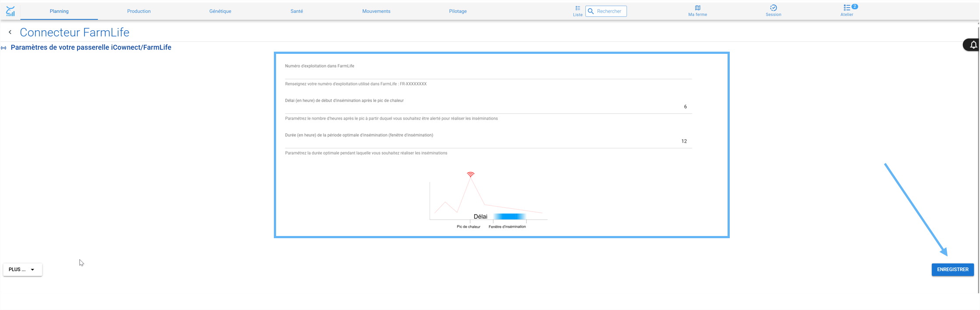Open the notifications bell
Viewport: 980px width, 310px height.
click(x=973, y=45)
